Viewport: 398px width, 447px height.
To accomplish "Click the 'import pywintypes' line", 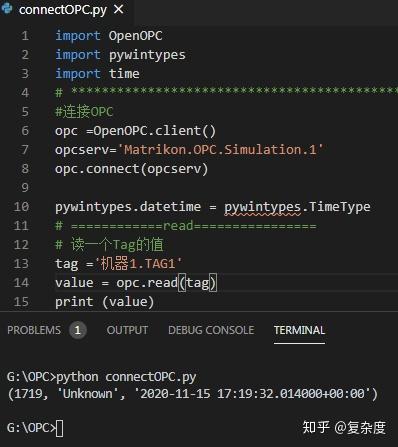I will click(x=120, y=55).
